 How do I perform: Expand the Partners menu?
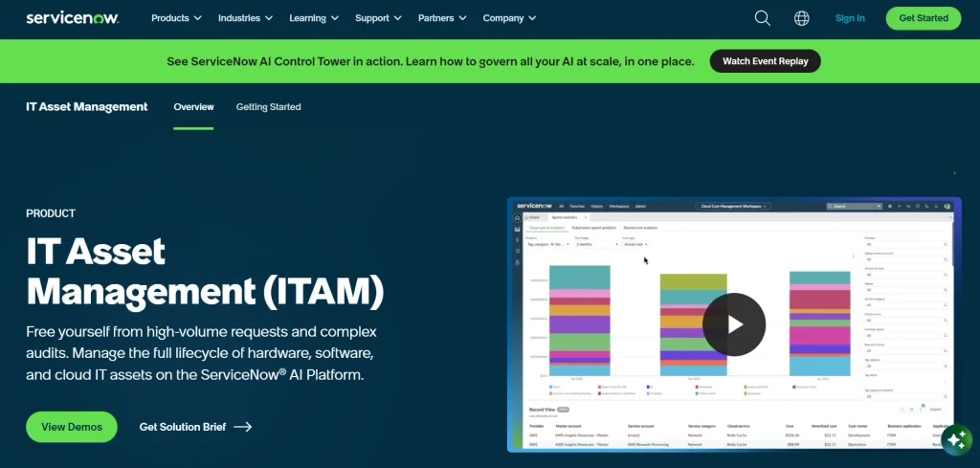point(442,18)
